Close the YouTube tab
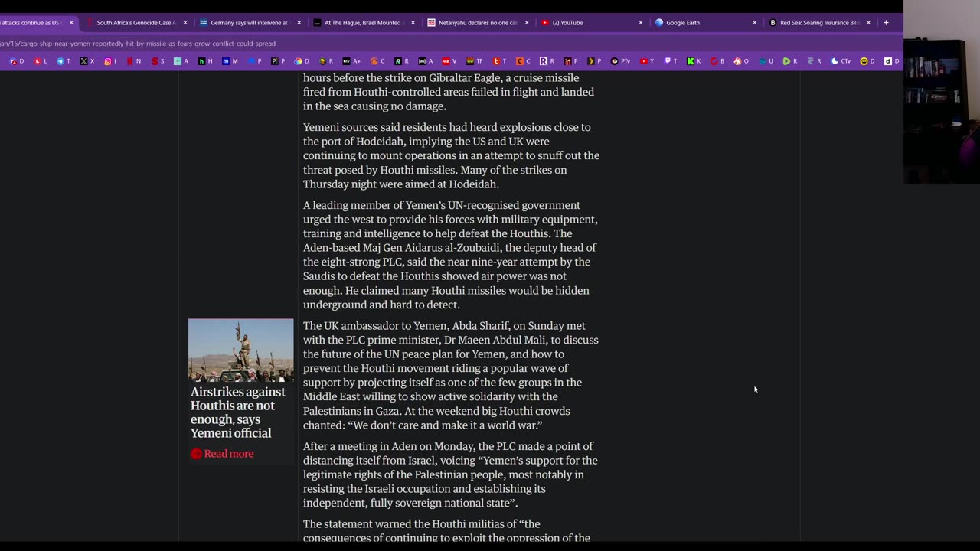Viewport: 980px width, 551px height. 641,23
